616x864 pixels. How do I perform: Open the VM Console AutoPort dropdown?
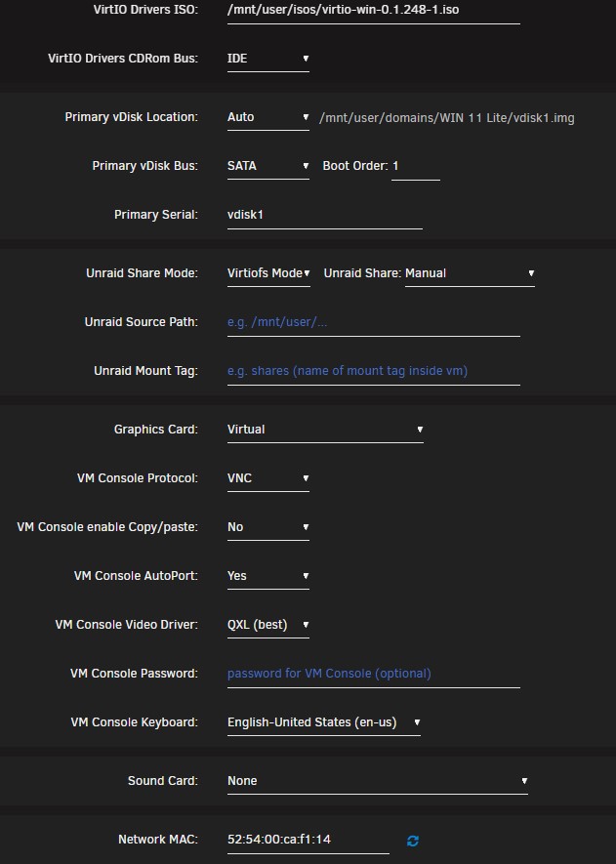coord(267,576)
